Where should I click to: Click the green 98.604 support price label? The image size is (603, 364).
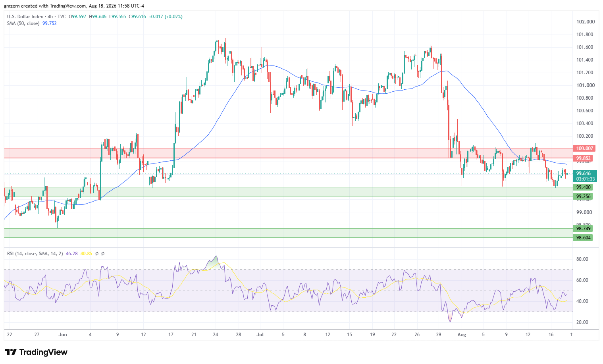tap(584, 238)
